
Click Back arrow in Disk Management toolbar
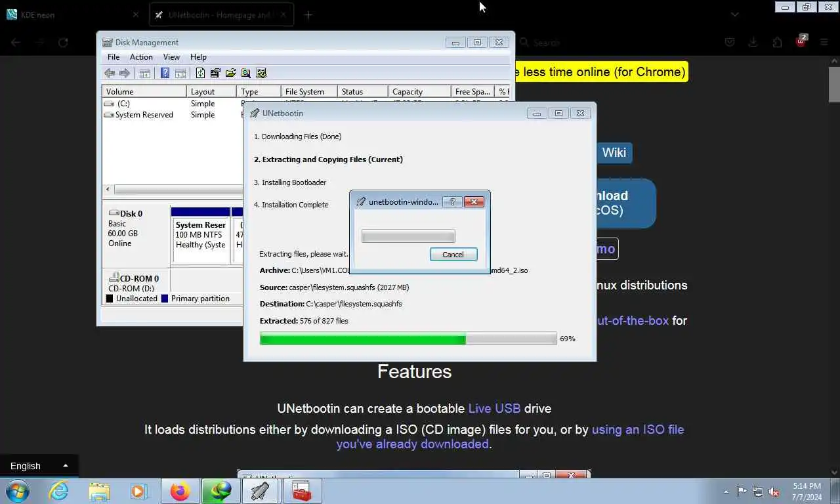coord(110,73)
